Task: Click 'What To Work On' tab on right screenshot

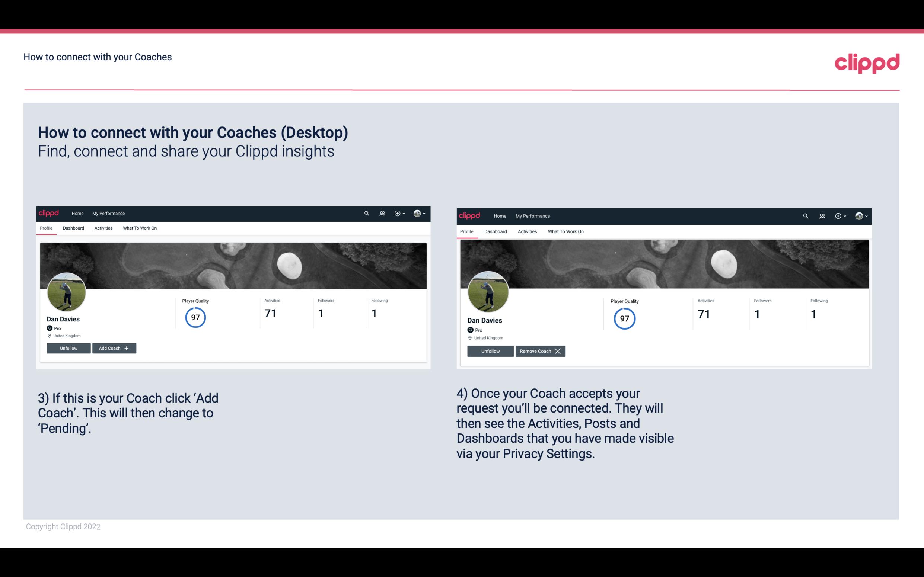Action: pos(565,231)
